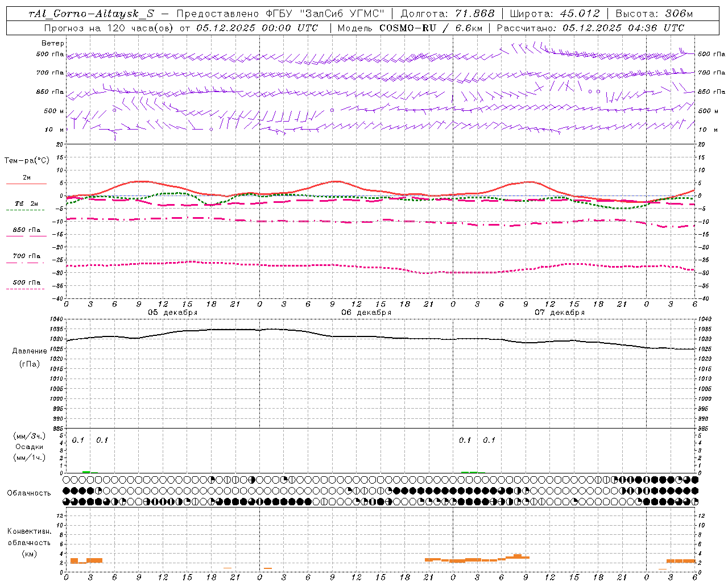
Task: Click the latitude value Широта: 45.012
Action: pyautogui.click(x=555, y=14)
